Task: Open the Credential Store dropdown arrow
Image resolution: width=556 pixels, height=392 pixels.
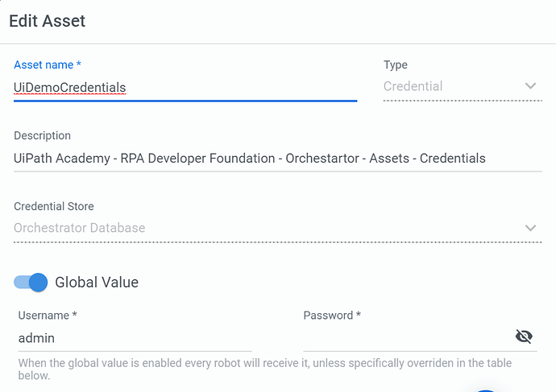Action: (x=530, y=228)
